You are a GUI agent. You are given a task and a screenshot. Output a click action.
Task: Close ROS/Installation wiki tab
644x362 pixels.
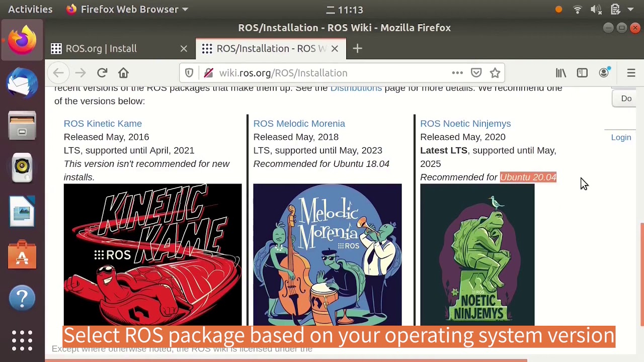[x=335, y=48]
